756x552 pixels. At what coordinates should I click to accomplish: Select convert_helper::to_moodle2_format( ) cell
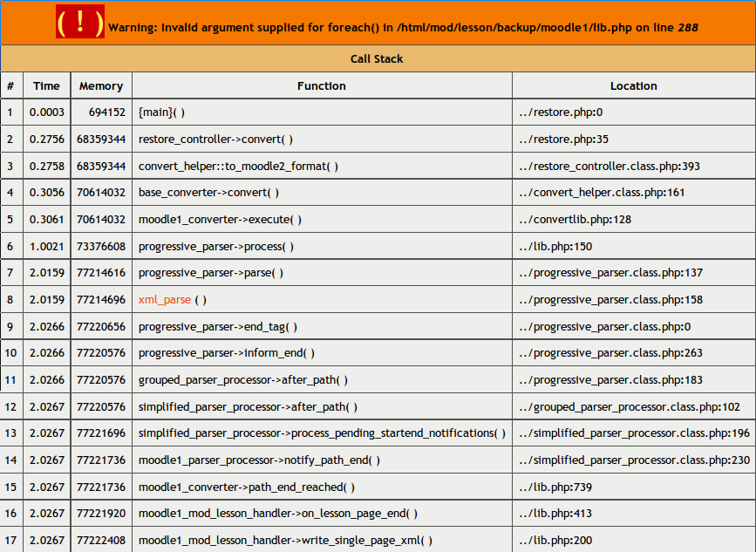pos(322,167)
